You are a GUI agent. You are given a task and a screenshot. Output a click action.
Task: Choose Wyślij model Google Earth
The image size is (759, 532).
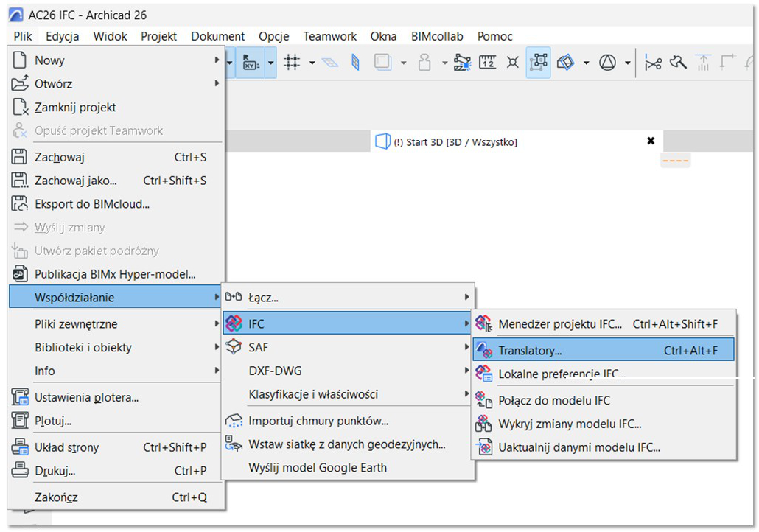point(348,468)
